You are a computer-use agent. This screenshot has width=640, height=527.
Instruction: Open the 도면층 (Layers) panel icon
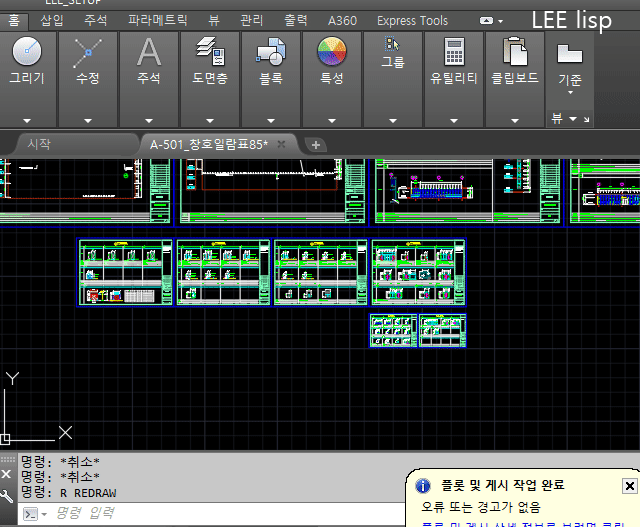[x=210, y=51]
